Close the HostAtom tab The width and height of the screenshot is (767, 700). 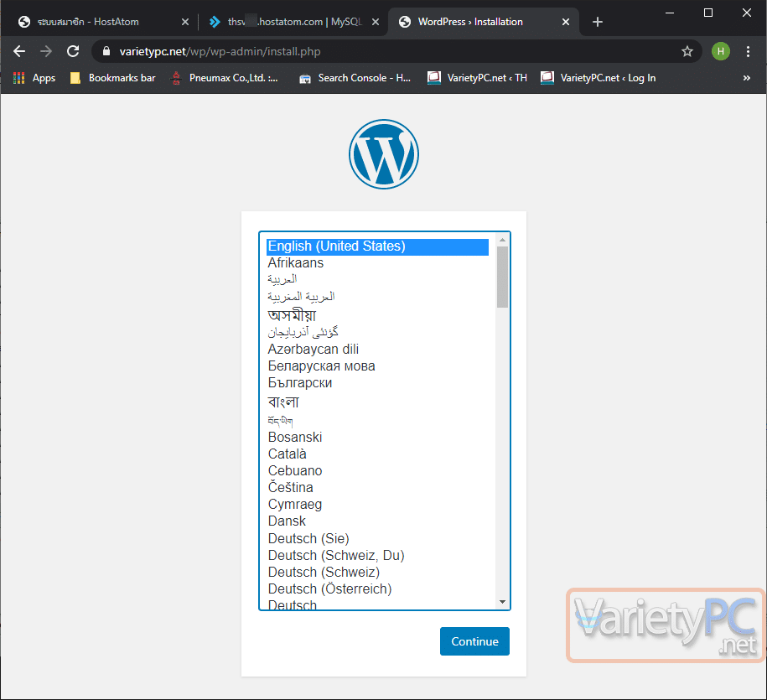pyautogui.click(x=185, y=22)
